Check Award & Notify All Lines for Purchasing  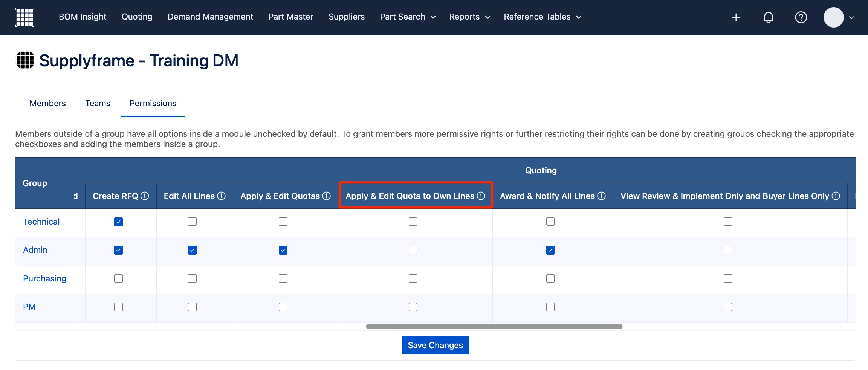click(550, 278)
